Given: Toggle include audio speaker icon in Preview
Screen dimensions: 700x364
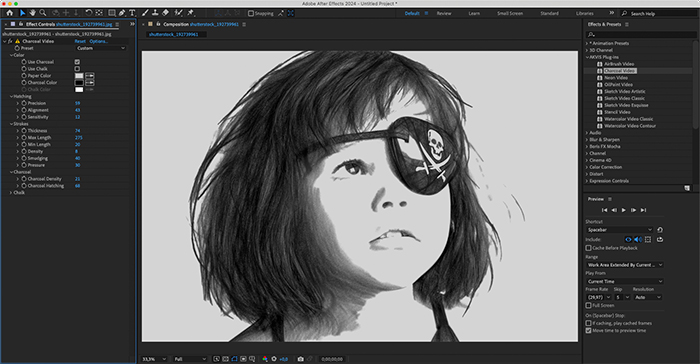Looking at the screenshot, I should (638, 239).
